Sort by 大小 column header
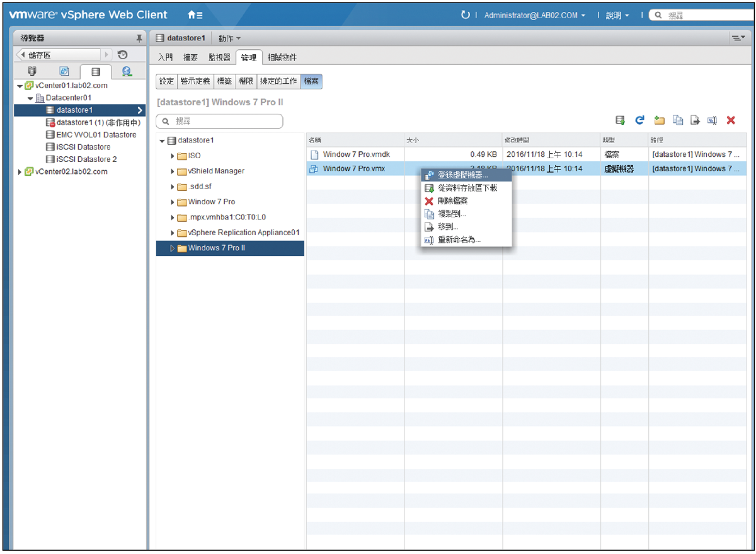The width and height of the screenshot is (756, 554). click(x=454, y=139)
